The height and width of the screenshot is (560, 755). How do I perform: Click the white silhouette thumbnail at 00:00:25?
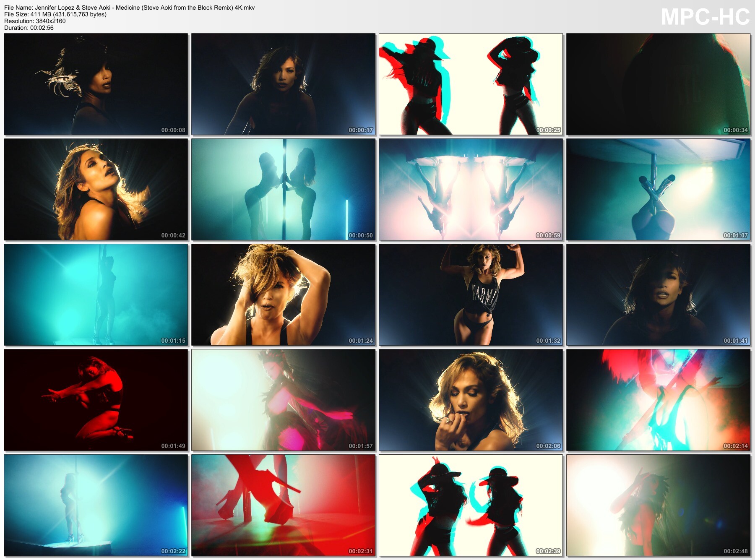[471, 84]
